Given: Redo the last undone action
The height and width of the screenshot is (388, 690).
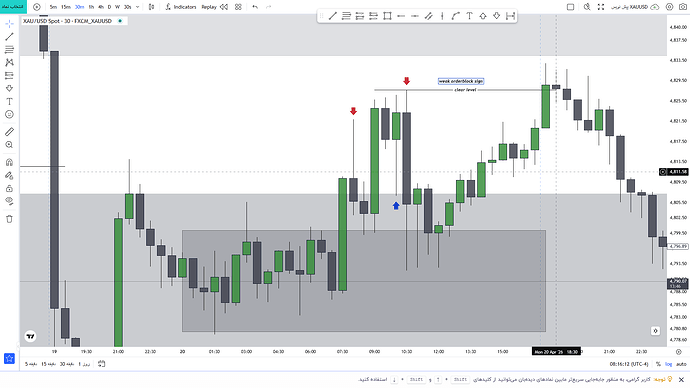Looking at the screenshot, I should pos(268,7).
